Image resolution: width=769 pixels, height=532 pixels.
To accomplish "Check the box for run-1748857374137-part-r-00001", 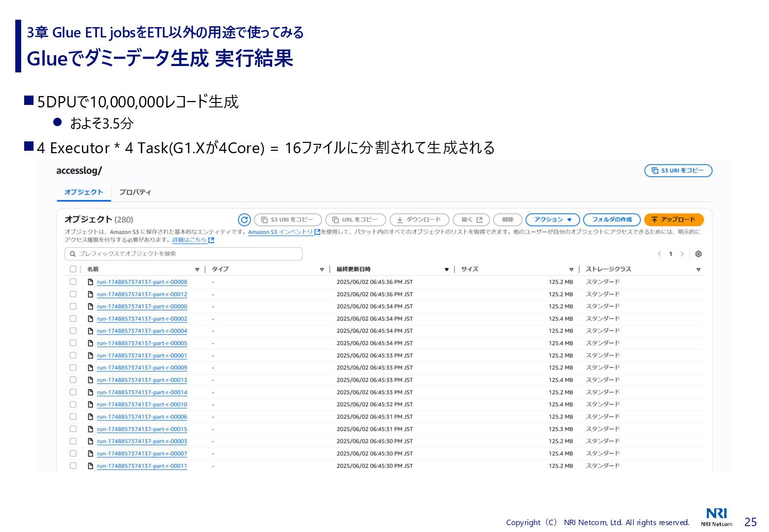I will (x=73, y=356).
